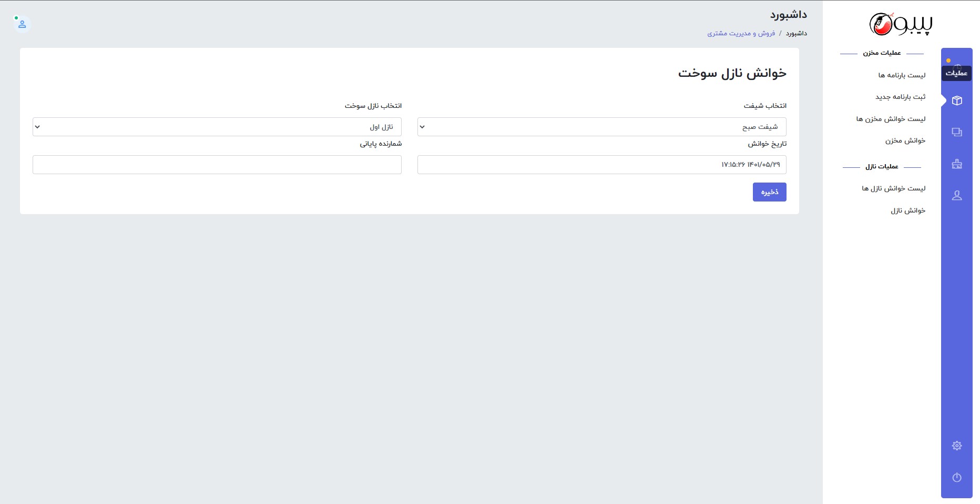Viewport: 980px width, 504px height.
Task: Click the power icon to log out
Action: 957,477
